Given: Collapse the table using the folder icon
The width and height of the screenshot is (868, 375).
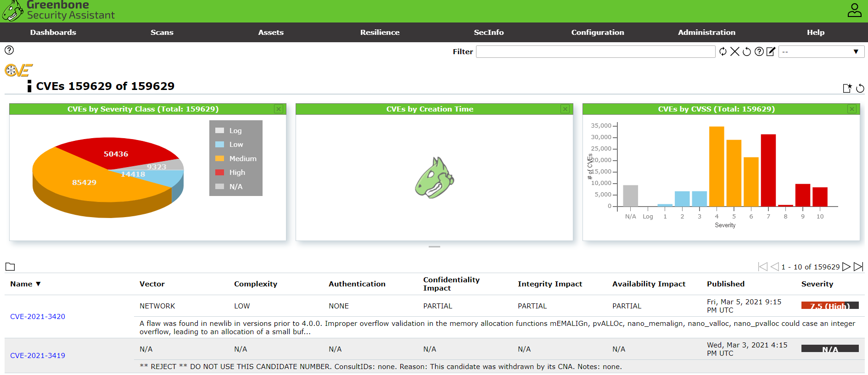Looking at the screenshot, I should [x=10, y=267].
